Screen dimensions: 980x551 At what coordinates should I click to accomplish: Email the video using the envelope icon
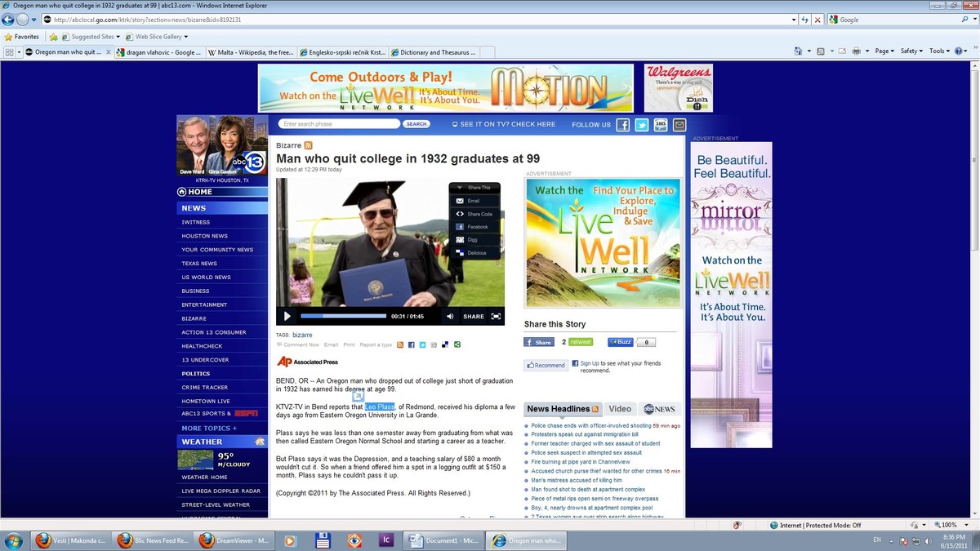pos(470,200)
